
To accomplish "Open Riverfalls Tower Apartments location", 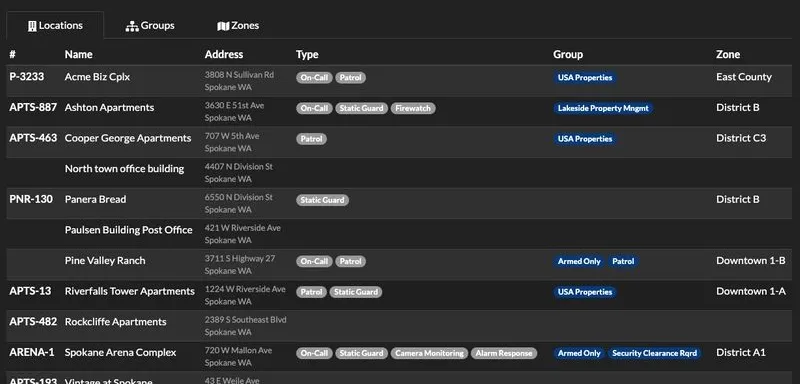I will (x=130, y=291).
